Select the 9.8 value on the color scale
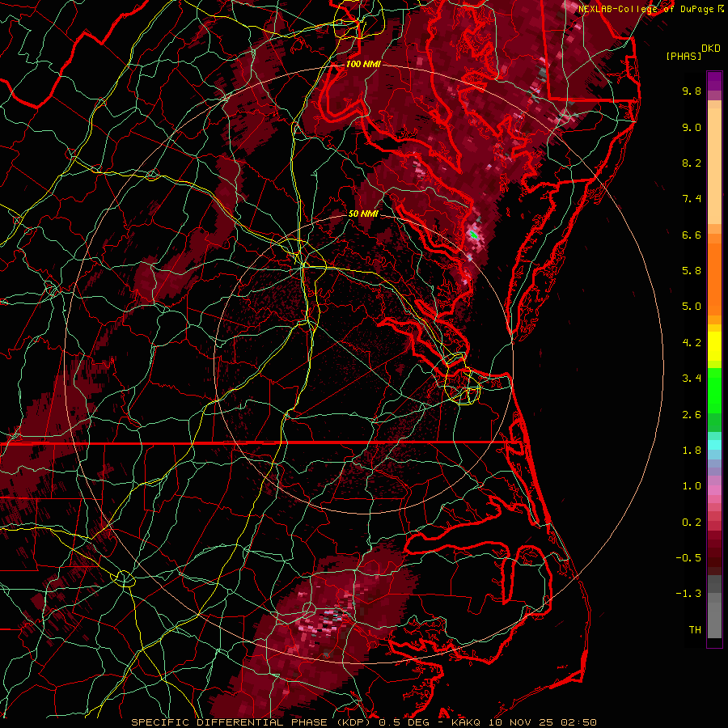This screenshot has width=728, height=728. (x=692, y=91)
